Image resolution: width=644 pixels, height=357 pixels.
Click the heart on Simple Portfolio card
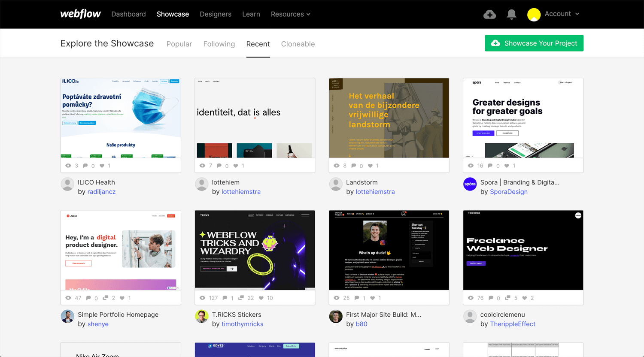122,298
